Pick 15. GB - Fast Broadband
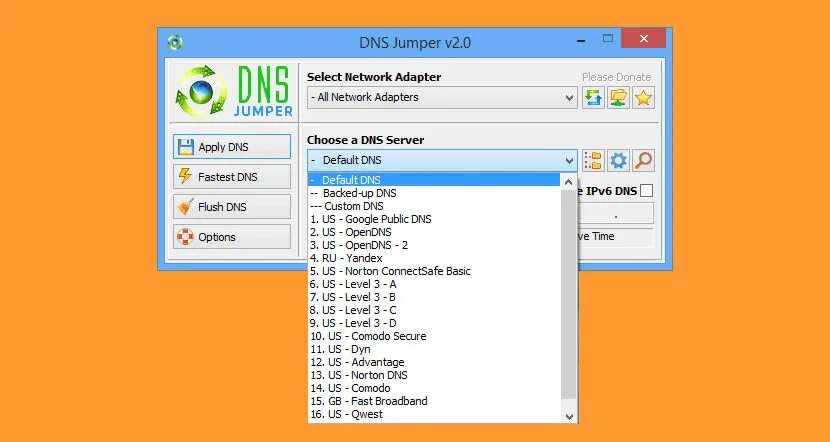 click(x=434, y=401)
